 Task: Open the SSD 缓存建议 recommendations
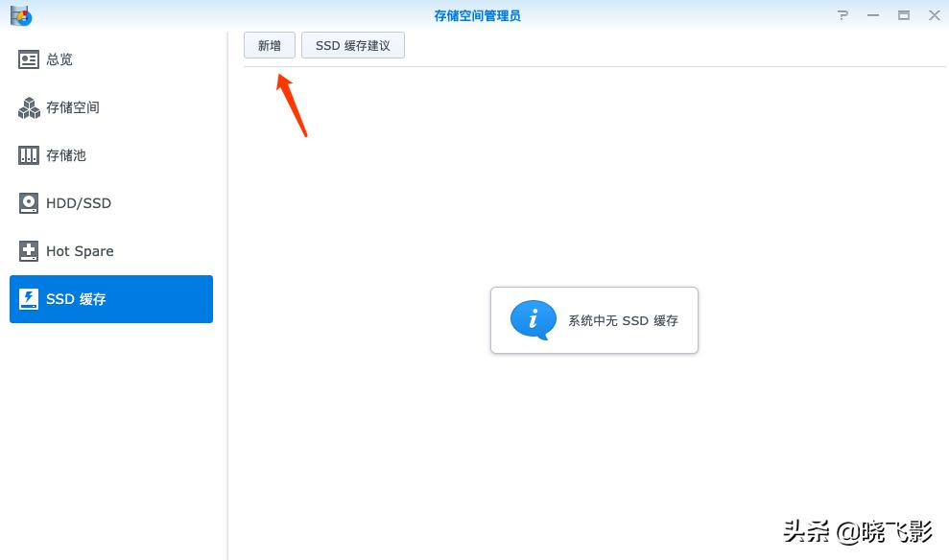[352, 45]
